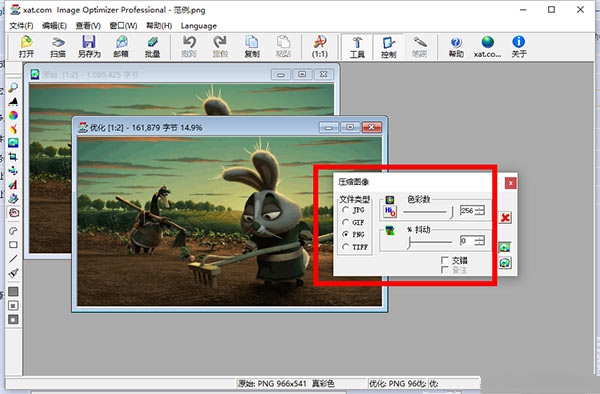This screenshot has width=600, height=394.
Task: Select the TIFF file type radio button
Action: coord(346,247)
